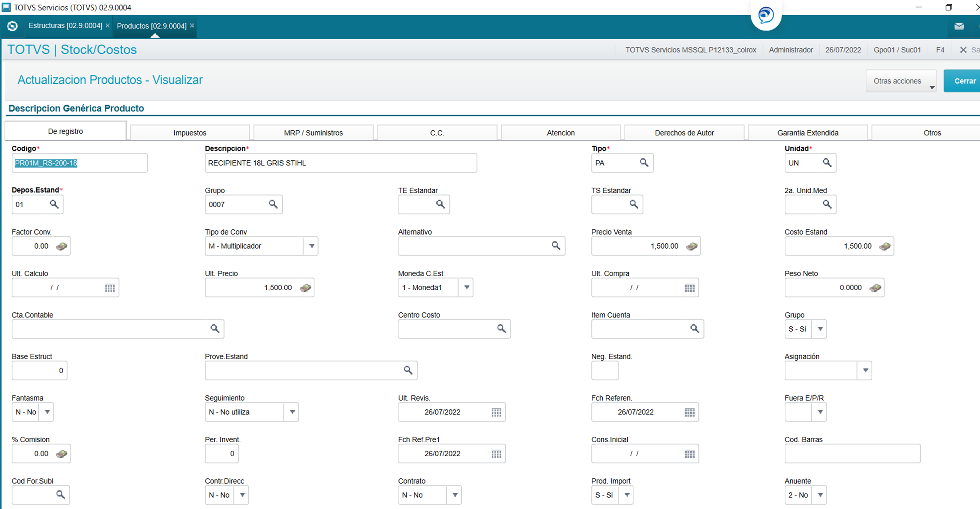Open the chat assistant bubble icon
Viewport: 980px width, 509px height.
766,15
